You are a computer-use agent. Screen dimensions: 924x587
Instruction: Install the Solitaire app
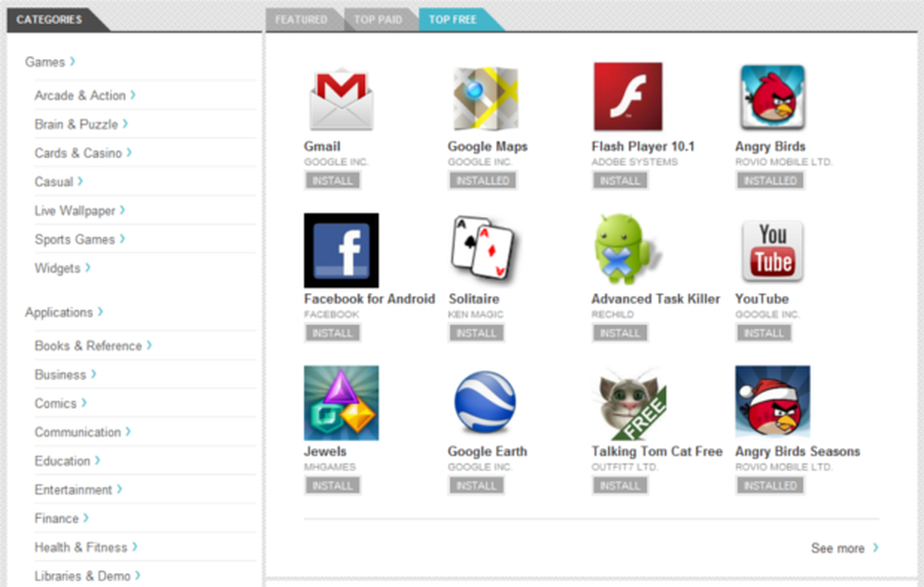click(x=476, y=333)
